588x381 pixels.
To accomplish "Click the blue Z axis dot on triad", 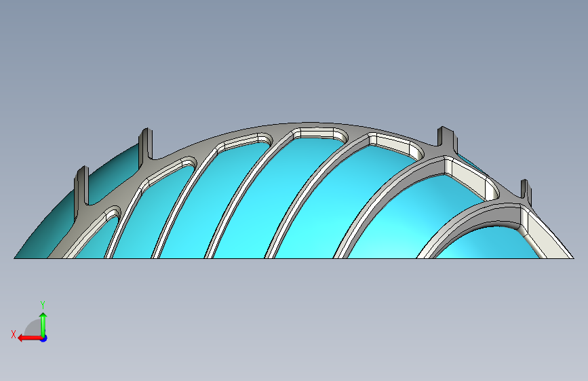I will (44, 338).
